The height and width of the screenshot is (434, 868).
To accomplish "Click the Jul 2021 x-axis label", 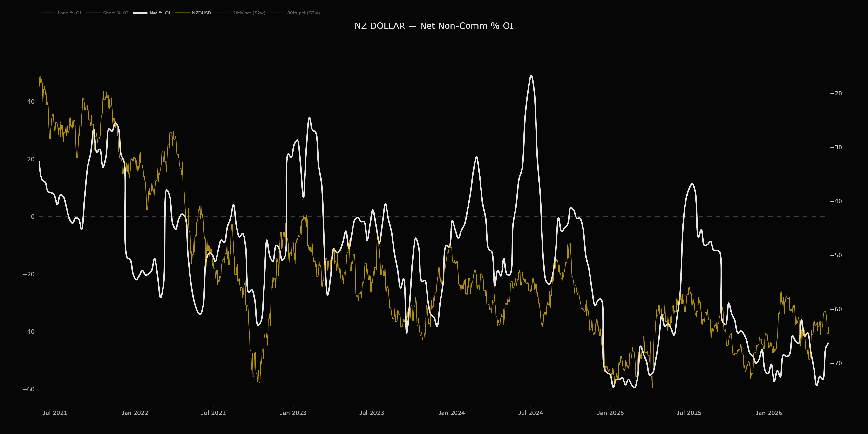I will (55, 413).
